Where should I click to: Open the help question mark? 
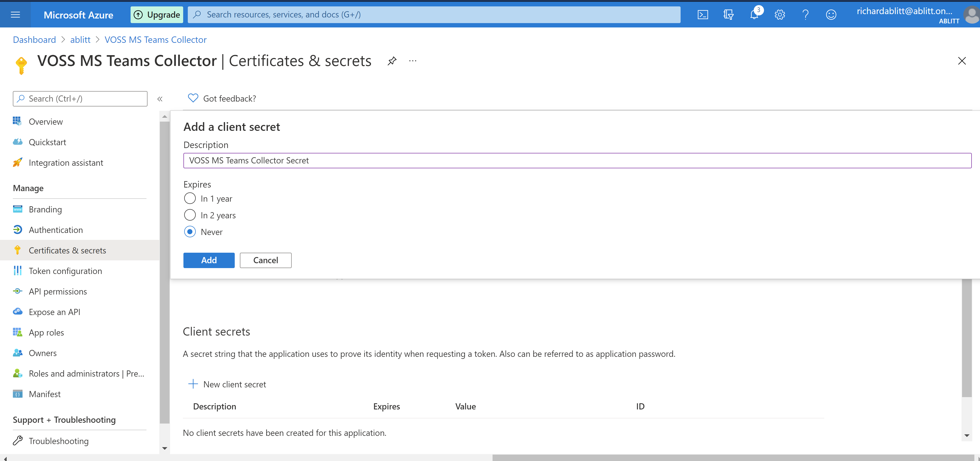coord(805,14)
